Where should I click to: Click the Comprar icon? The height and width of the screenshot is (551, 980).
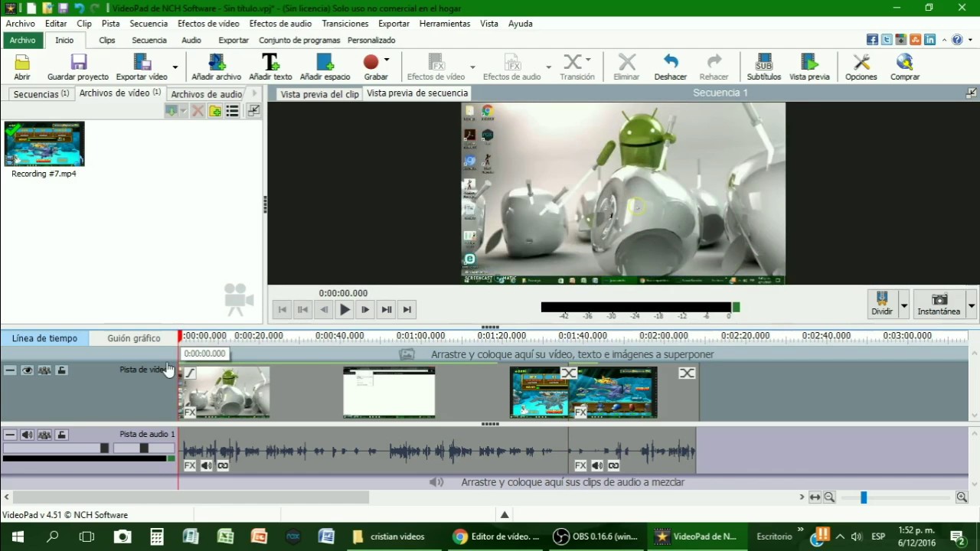[905, 62]
